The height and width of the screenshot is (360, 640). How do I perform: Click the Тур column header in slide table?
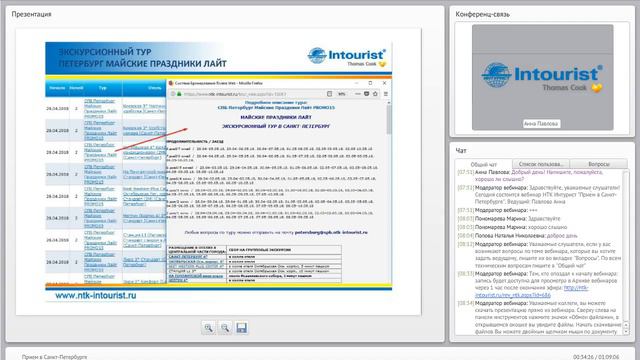[x=102, y=88]
